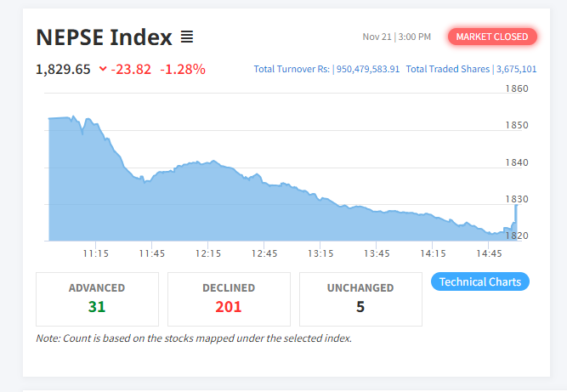Open the menu icon beside NEPSE Index
This screenshot has width=567, height=392.
pos(187,37)
